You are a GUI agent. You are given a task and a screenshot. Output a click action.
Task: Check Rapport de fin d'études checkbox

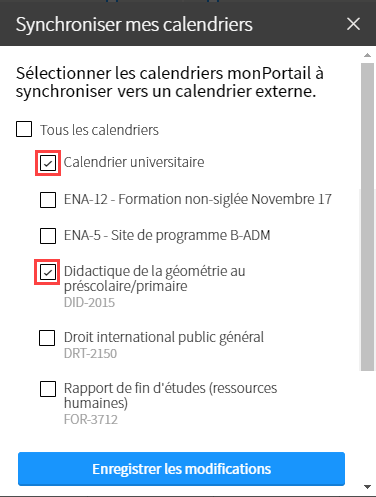(48, 389)
